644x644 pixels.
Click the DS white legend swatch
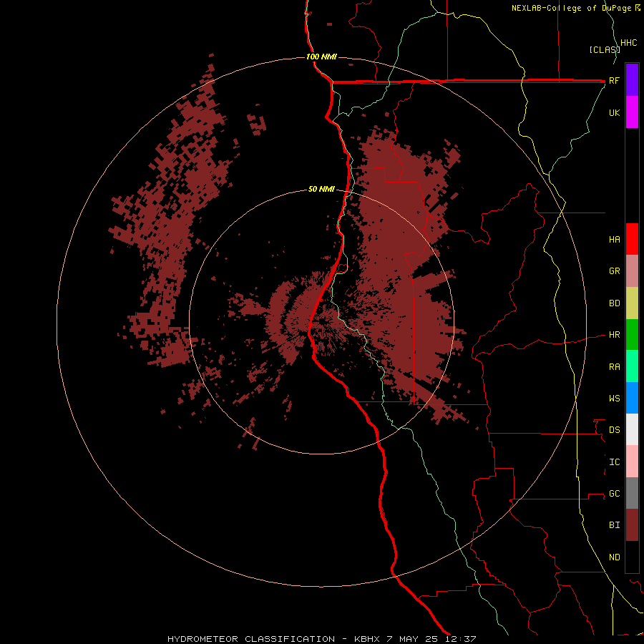click(x=632, y=429)
